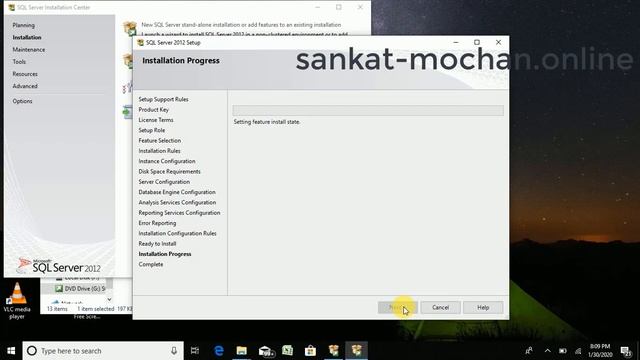
Task: Open Resources in Installation Center sidebar
Action: 25,74
